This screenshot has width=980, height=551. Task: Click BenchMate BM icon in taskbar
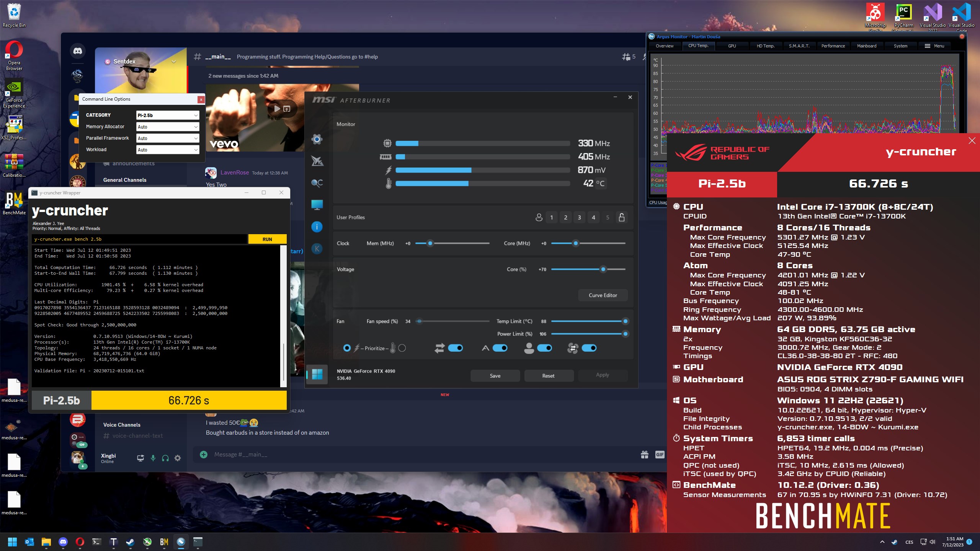tap(164, 542)
